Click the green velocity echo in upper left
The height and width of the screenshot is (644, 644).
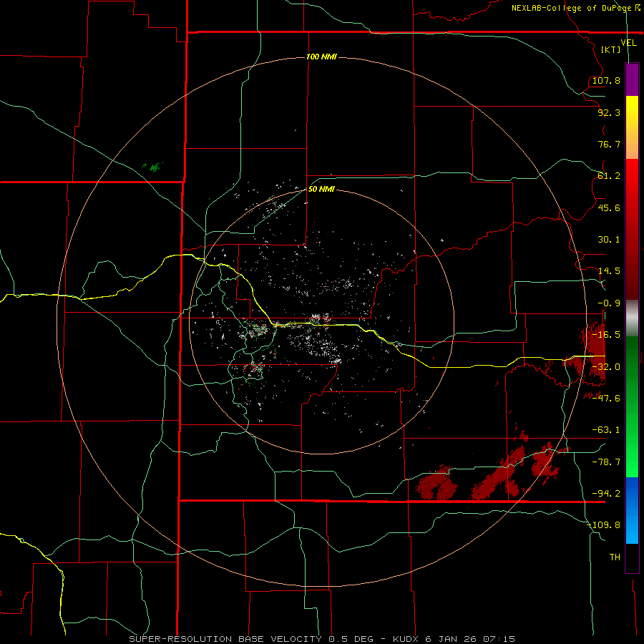154,167
